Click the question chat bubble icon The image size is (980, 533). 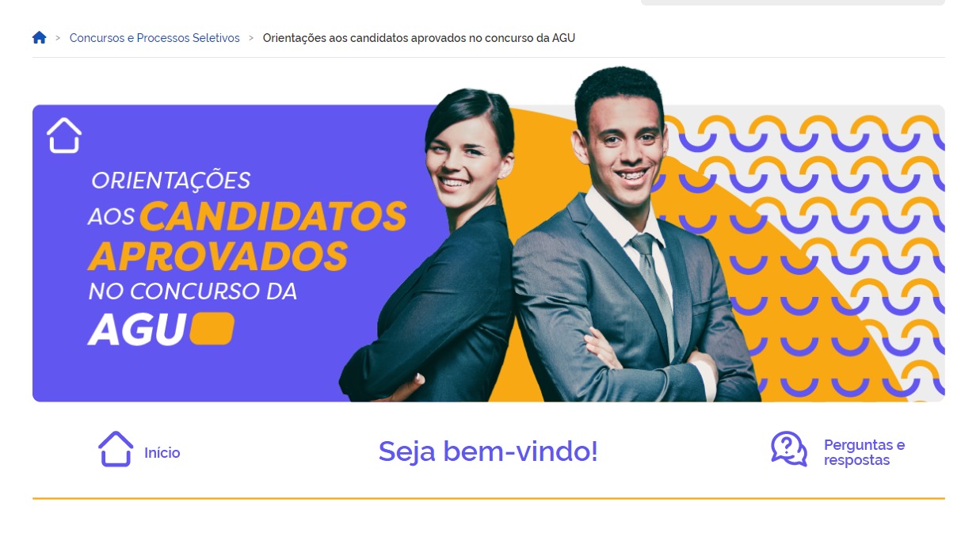click(x=789, y=449)
